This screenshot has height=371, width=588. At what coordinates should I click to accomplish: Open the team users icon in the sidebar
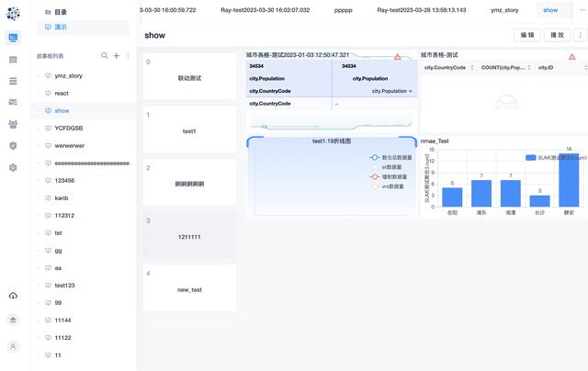13,124
